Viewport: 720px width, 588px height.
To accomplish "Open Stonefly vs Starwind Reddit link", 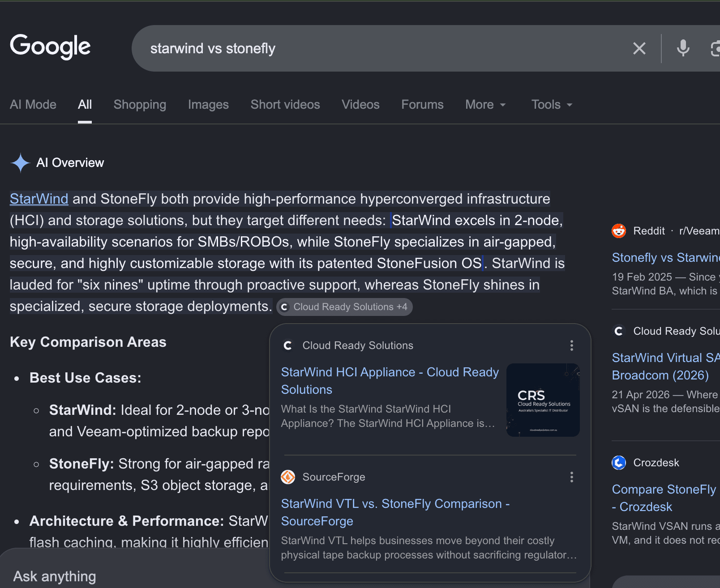I will 666,258.
